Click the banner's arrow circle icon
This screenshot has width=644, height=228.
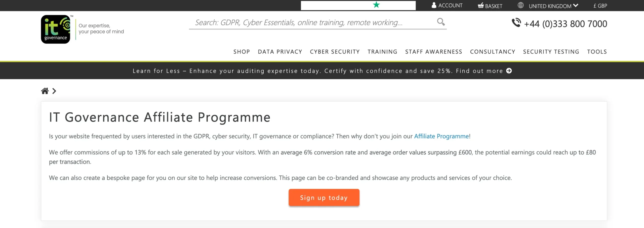(x=509, y=71)
